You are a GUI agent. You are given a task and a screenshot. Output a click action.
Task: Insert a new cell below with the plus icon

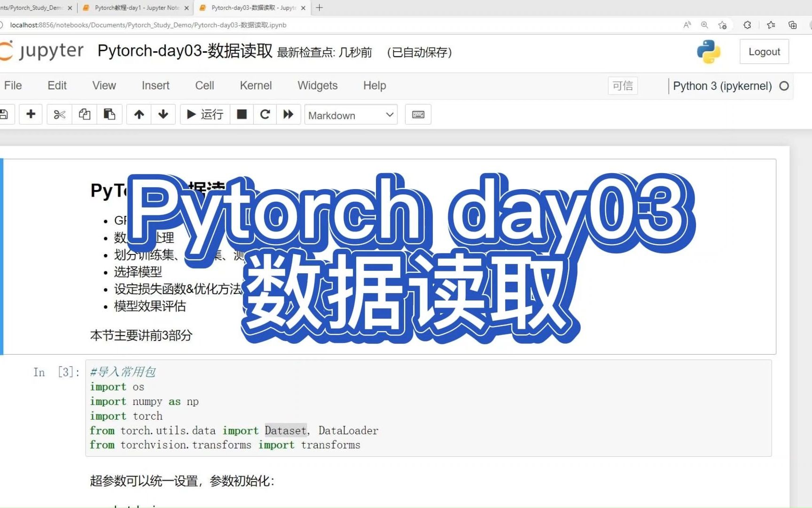[x=31, y=114]
